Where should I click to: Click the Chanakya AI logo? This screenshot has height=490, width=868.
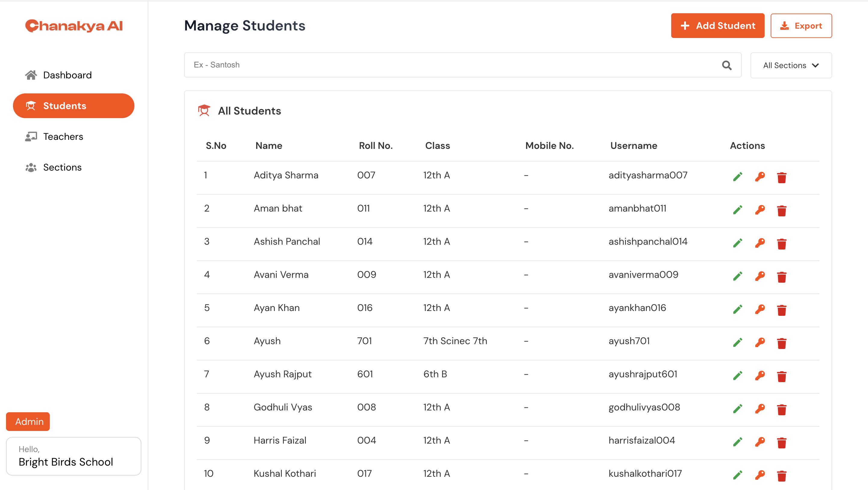pos(74,26)
